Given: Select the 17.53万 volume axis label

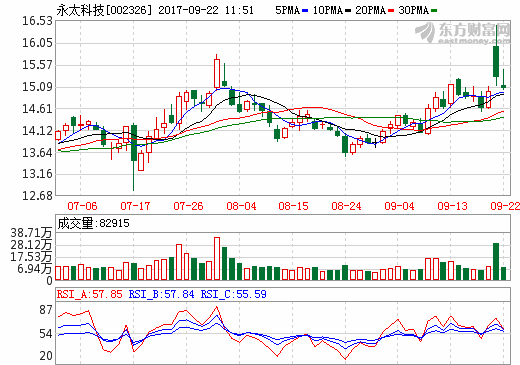Looking at the screenshot, I should (x=31, y=257).
